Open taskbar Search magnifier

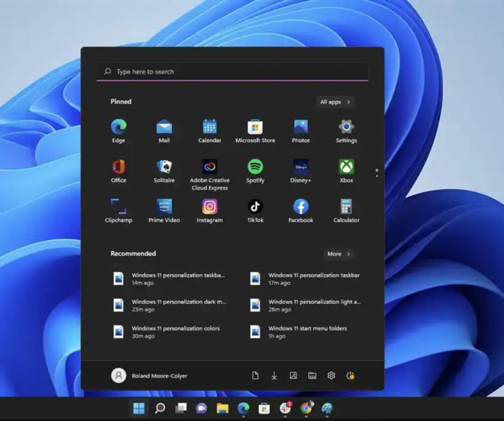(160, 408)
